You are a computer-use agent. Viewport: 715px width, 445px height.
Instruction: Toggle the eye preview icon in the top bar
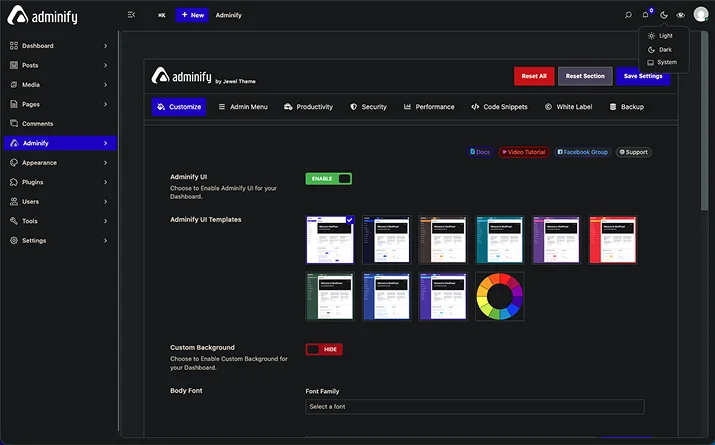pyautogui.click(x=680, y=15)
